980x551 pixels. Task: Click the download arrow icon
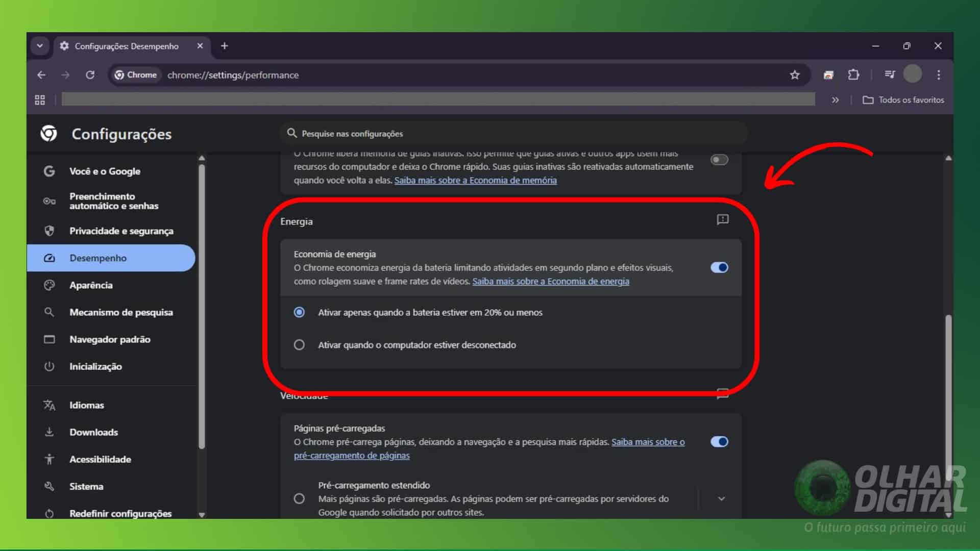49,432
